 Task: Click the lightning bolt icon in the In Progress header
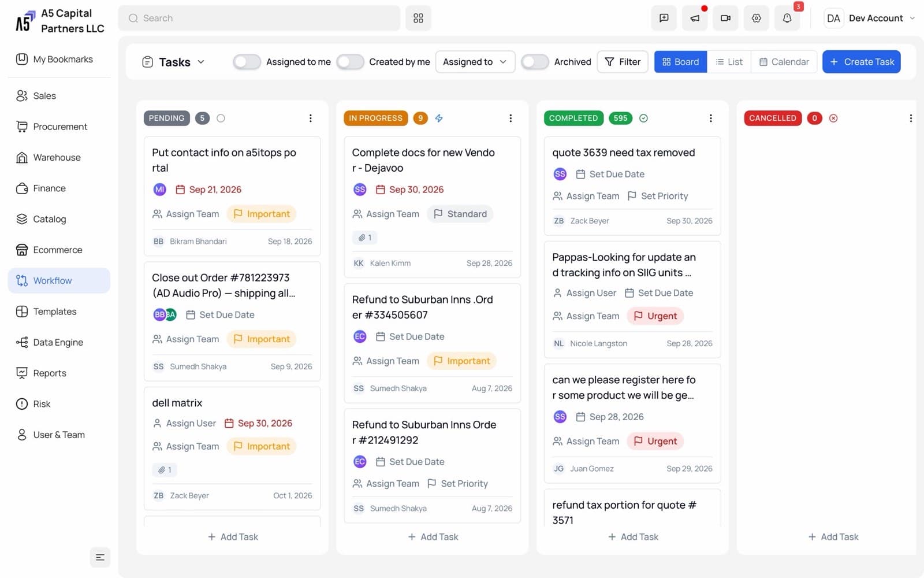point(439,118)
